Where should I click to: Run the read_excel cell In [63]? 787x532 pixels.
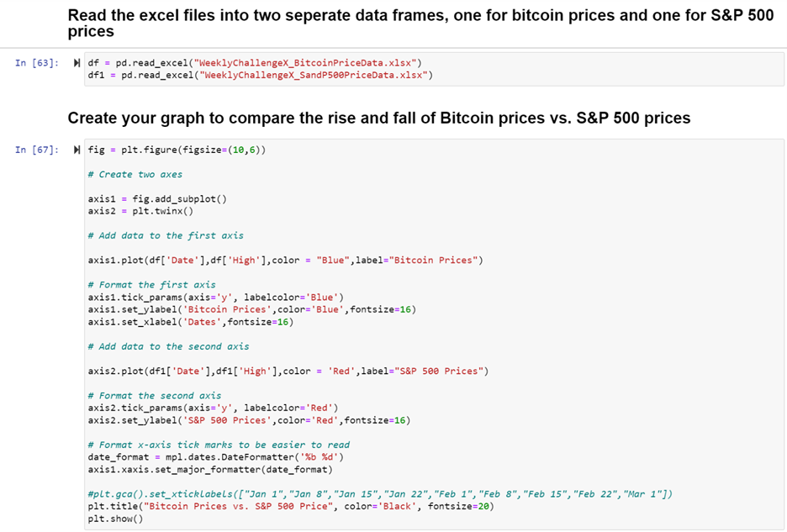78,62
